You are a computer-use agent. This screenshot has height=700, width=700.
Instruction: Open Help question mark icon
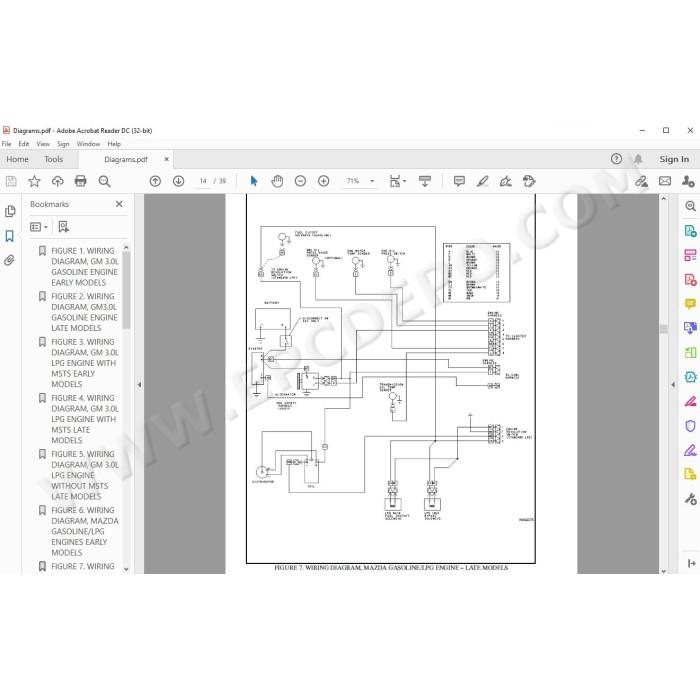pos(617,159)
